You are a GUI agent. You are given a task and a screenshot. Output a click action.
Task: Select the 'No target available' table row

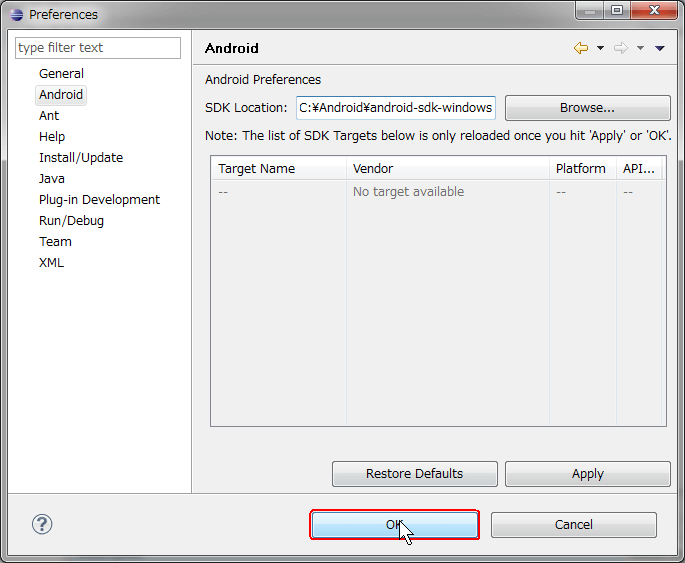click(x=438, y=192)
